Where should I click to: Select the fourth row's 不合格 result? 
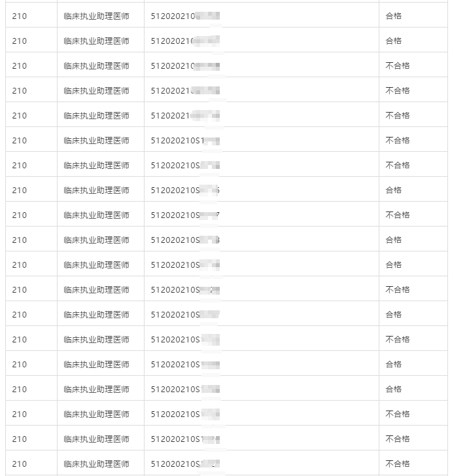click(397, 90)
